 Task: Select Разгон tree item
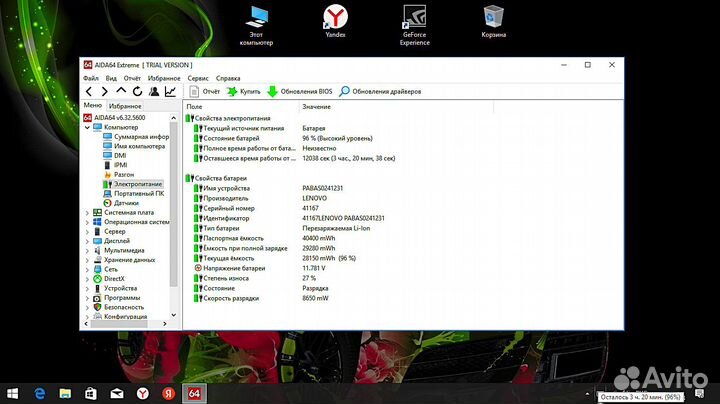click(118, 174)
